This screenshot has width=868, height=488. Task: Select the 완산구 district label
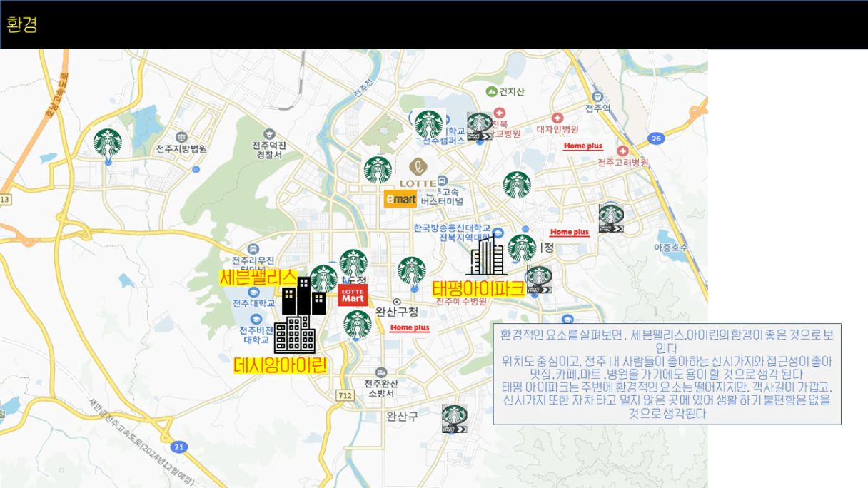click(402, 416)
